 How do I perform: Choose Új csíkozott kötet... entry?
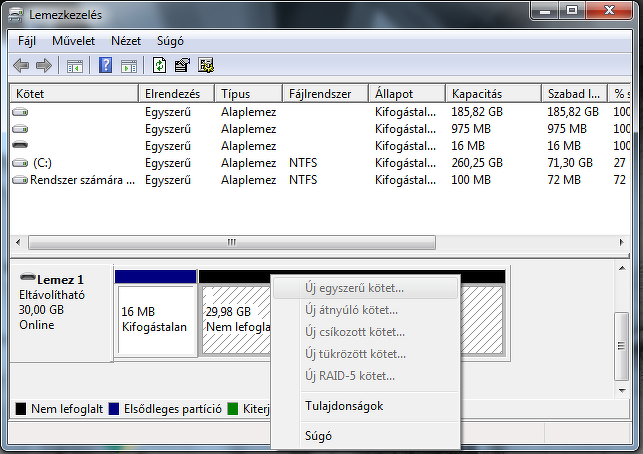(x=365, y=332)
